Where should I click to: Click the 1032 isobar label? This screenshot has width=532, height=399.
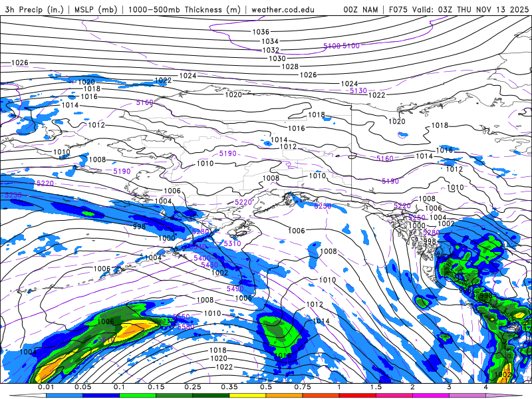tap(271, 50)
